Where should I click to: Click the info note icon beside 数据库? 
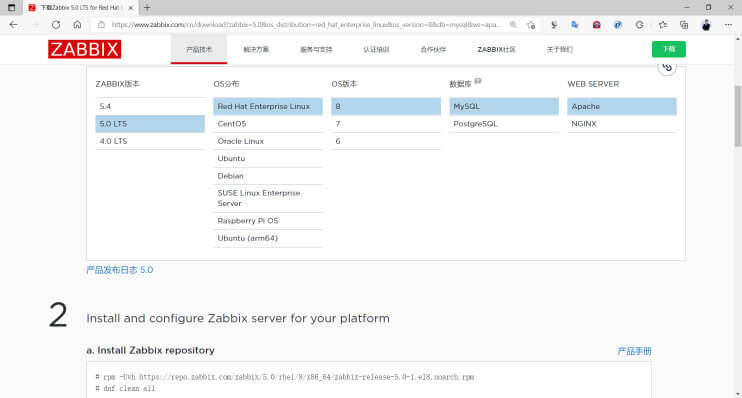478,81
